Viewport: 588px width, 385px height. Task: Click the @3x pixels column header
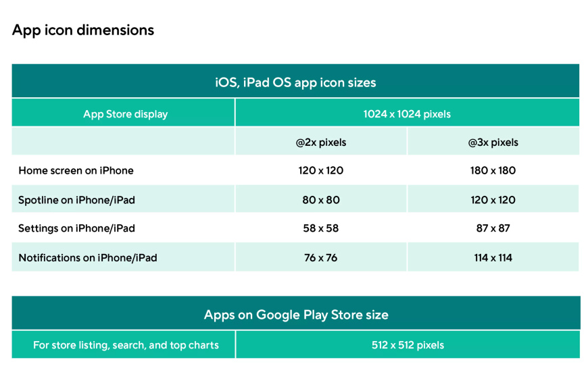[x=493, y=143]
